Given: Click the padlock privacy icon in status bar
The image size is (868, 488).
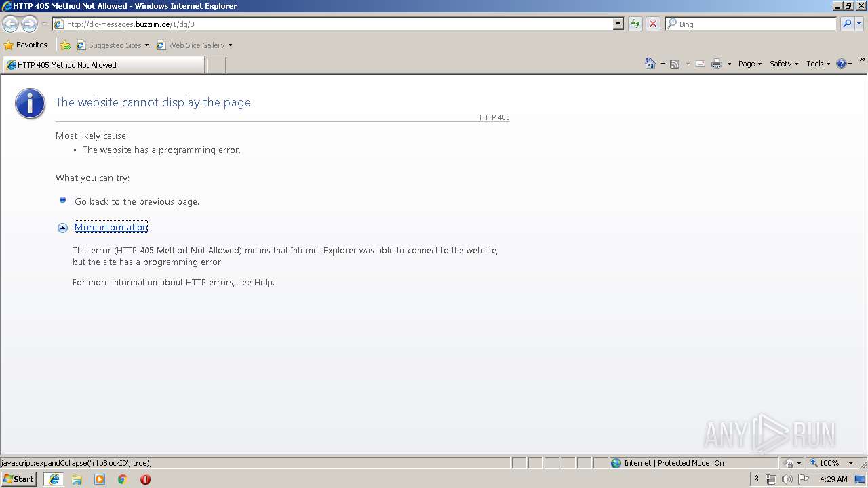Looking at the screenshot, I should (x=789, y=463).
